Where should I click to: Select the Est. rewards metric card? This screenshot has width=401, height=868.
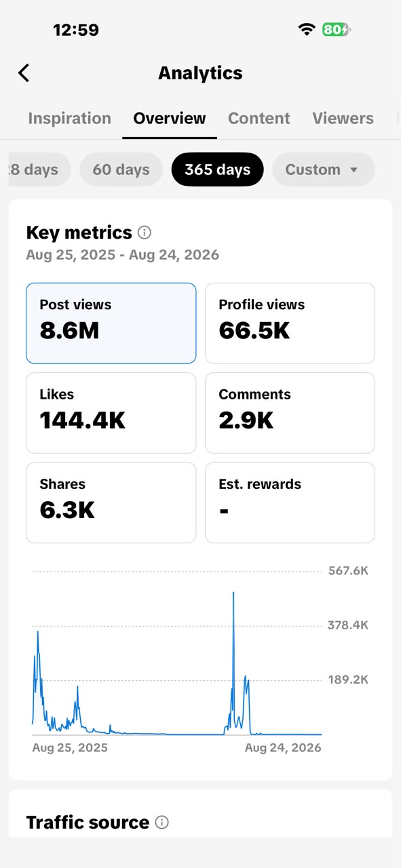pyautogui.click(x=290, y=502)
